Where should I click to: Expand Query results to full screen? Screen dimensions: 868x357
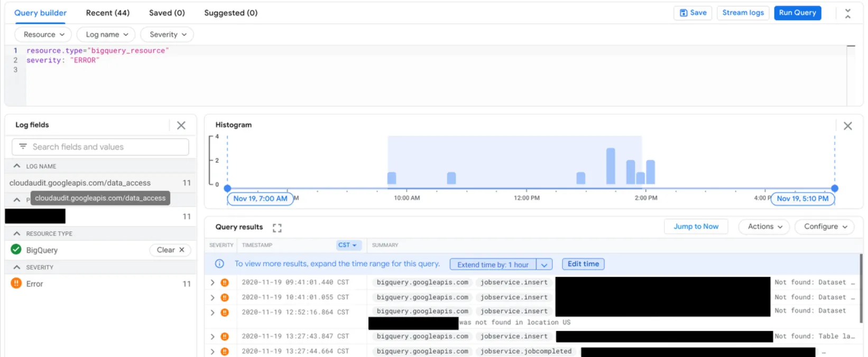[x=277, y=228]
